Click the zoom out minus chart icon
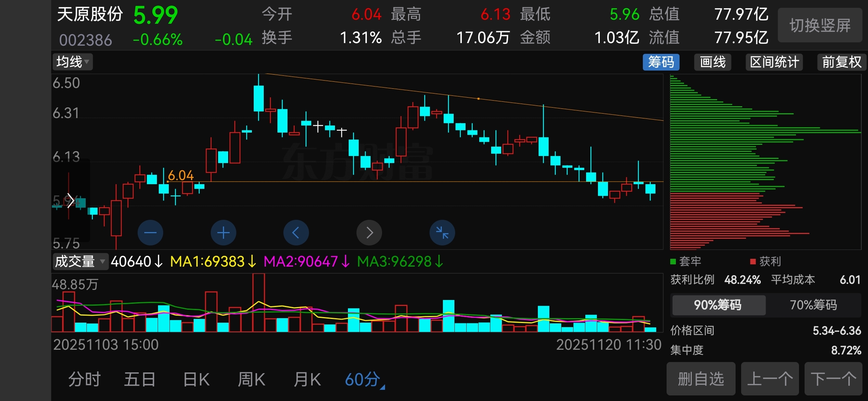This screenshot has width=868, height=401. (150, 233)
